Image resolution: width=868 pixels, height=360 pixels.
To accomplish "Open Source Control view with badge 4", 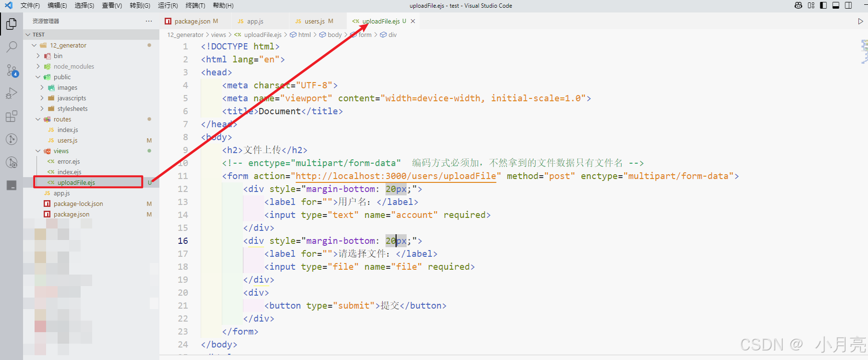I will pyautogui.click(x=12, y=70).
